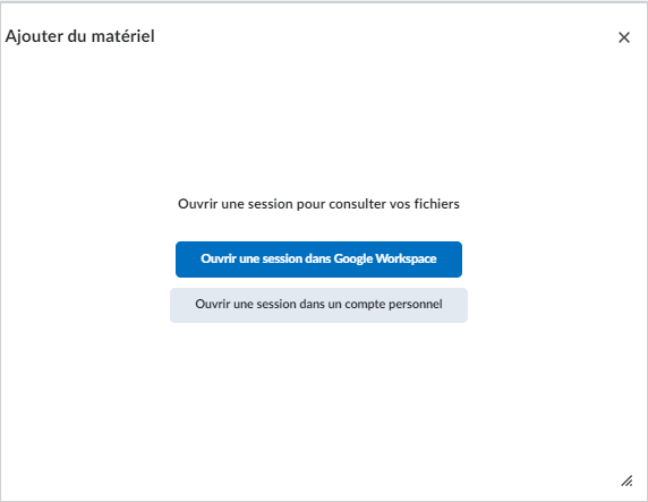Image resolution: width=648 pixels, height=502 pixels.
Task: Dismiss dialog using the X icon
Action: [624, 37]
